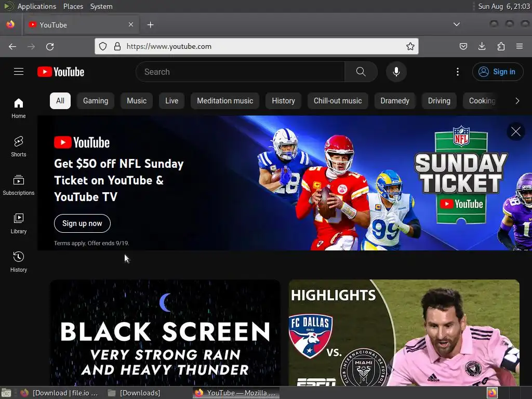Screen dimensions: 532x399
Task: Open Subscriptions in the sidebar
Action: [x=18, y=185]
